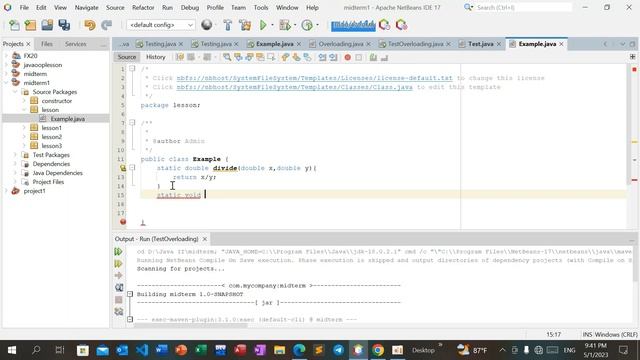Toggle the bookmark icon in editor toolbar

307,58
